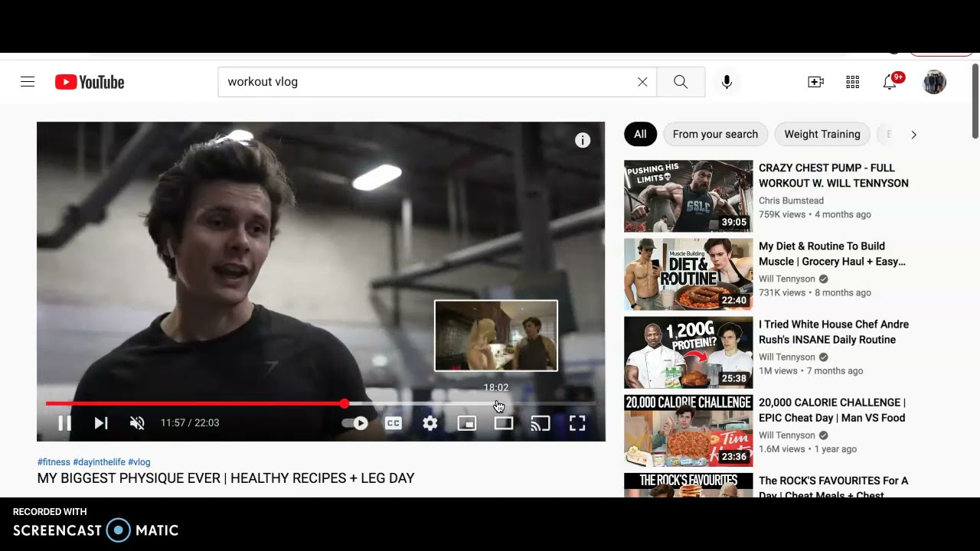This screenshot has height=551, width=980.
Task: Open The Rock's Favourites thumbnail
Action: [688, 485]
